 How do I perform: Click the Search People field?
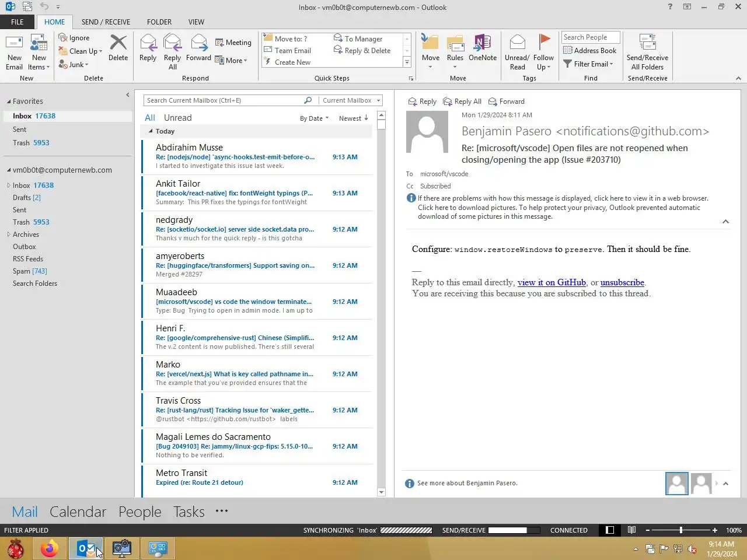590,37
